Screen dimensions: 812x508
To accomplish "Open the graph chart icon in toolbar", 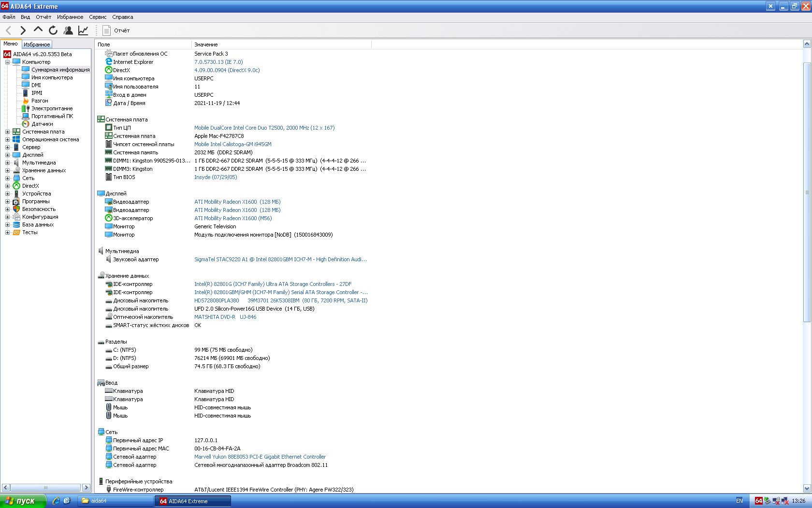I will tap(83, 30).
